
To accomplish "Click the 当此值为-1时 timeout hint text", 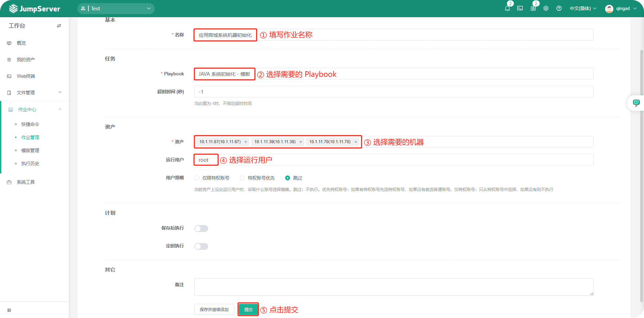I will [x=223, y=104].
